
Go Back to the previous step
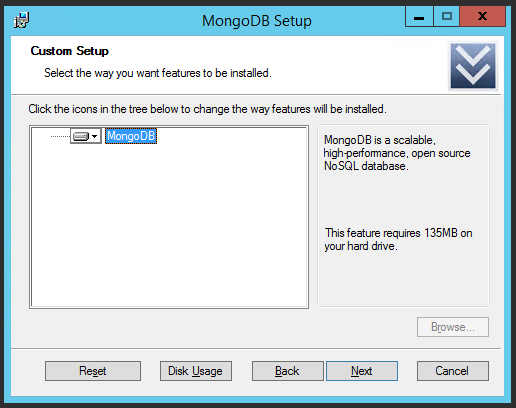point(287,371)
